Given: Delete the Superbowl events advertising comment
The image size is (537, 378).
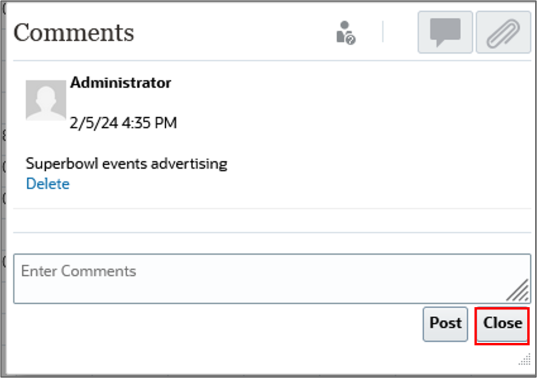Looking at the screenshot, I should (48, 184).
